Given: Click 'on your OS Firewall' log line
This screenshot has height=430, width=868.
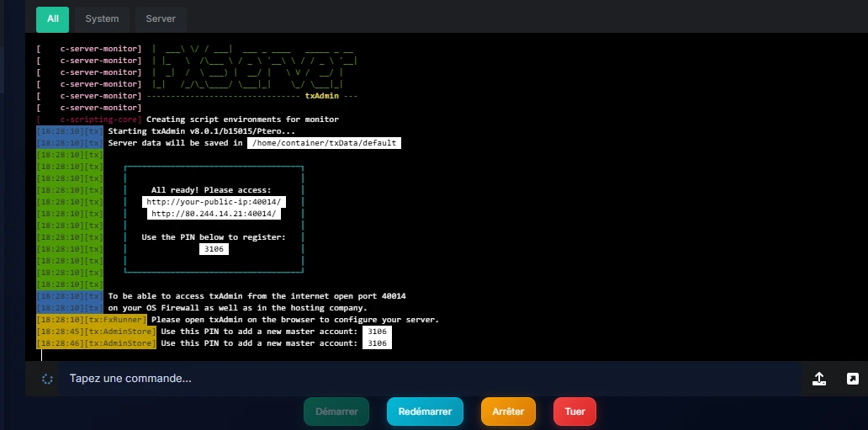Looking at the screenshot, I should (237, 307).
